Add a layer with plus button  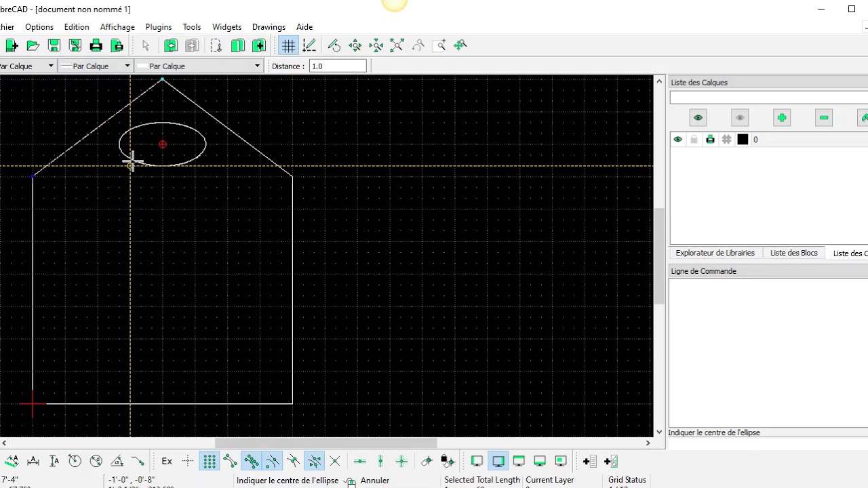point(782,118)
